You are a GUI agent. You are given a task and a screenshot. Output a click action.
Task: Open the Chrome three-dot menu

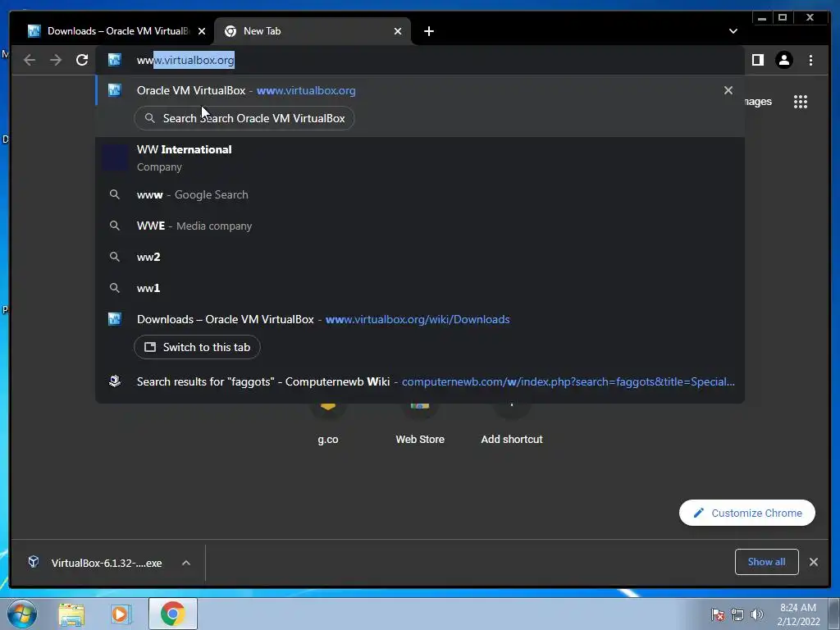pyautogui.click(x=810, y=60)
